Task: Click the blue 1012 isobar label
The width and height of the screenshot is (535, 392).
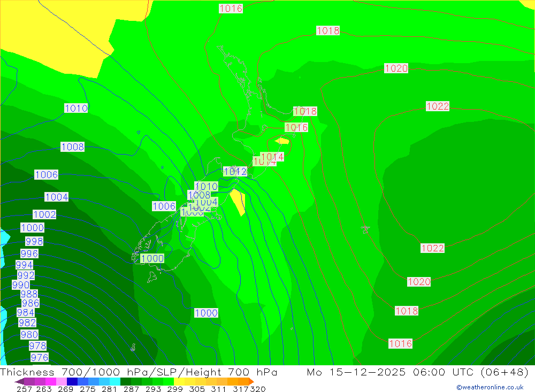Action: tap(235, 171)
